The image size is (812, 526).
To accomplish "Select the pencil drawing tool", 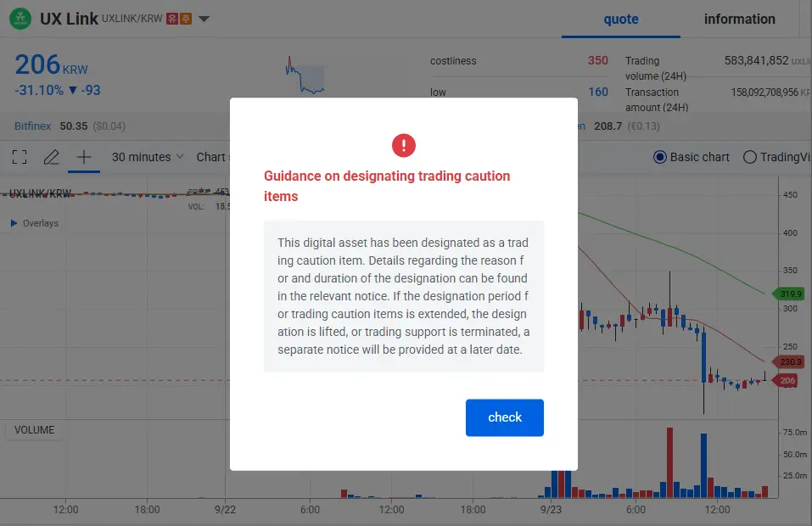I will [x=52, y=157].
